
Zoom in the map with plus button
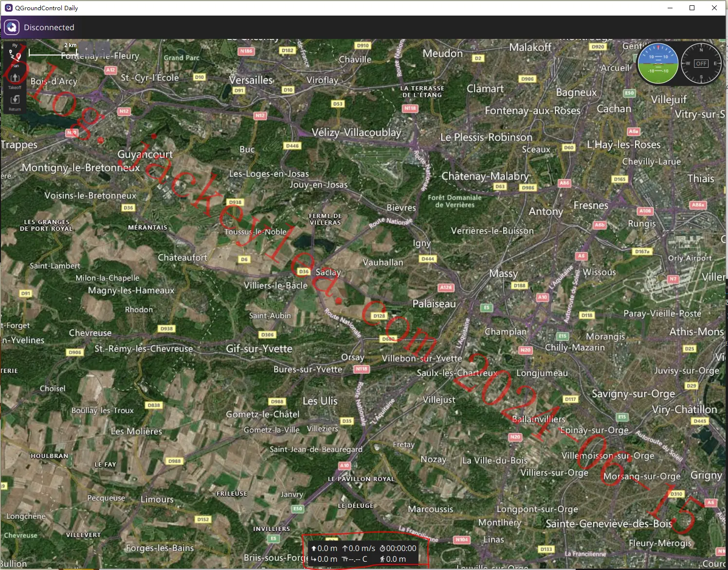(86, 48)
